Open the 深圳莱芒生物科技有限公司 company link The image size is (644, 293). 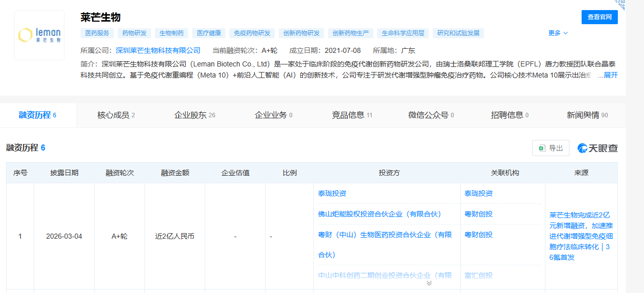158,50
